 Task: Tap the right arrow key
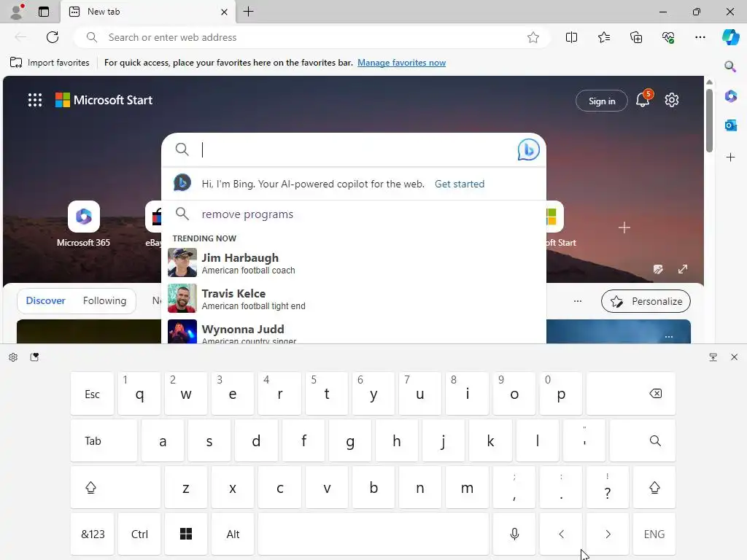[608, 534]
